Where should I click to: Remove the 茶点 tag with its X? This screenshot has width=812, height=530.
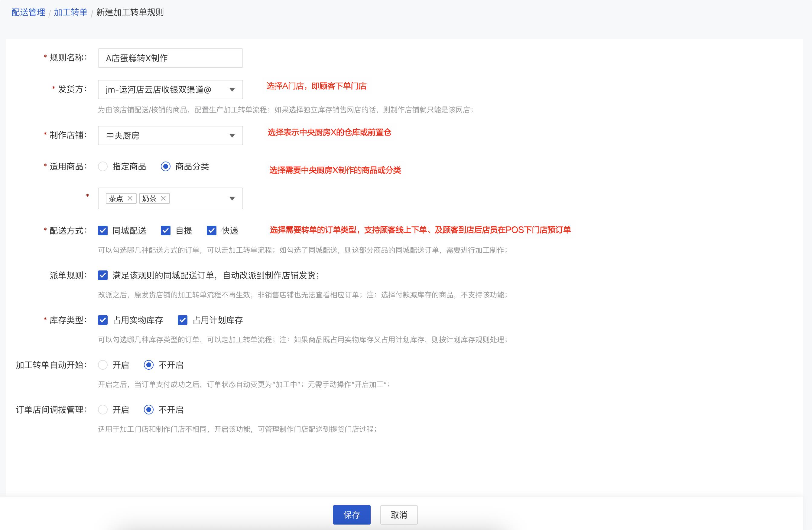pyautogui.click(x=130, y=198)
